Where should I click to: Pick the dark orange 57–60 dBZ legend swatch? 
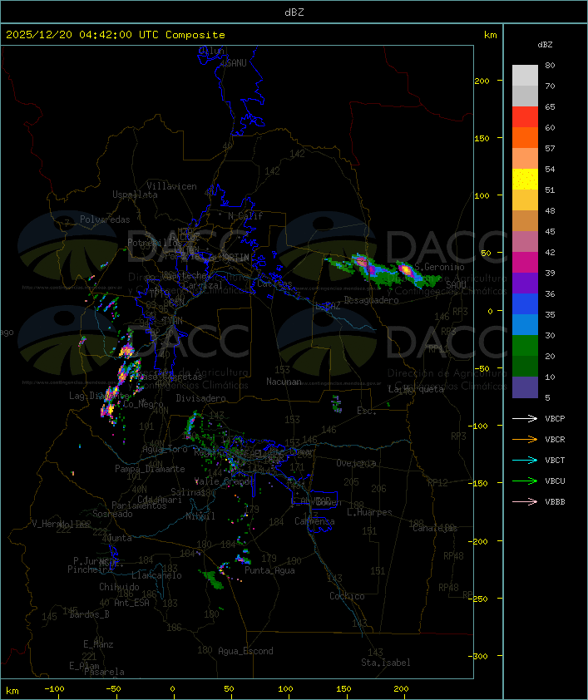(525, 138)
